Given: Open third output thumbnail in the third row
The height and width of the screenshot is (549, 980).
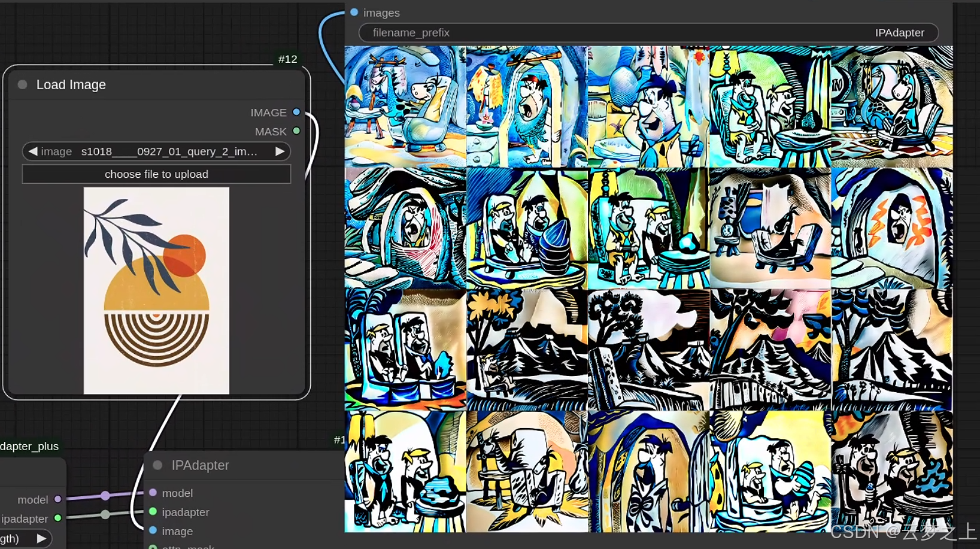Looking at the screenshot, I should click(648, 350).
